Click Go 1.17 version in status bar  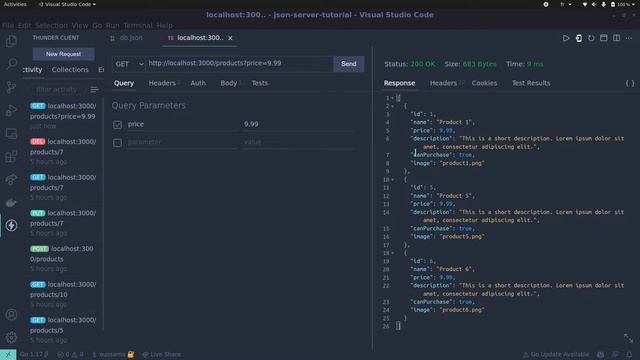(33, 355)
